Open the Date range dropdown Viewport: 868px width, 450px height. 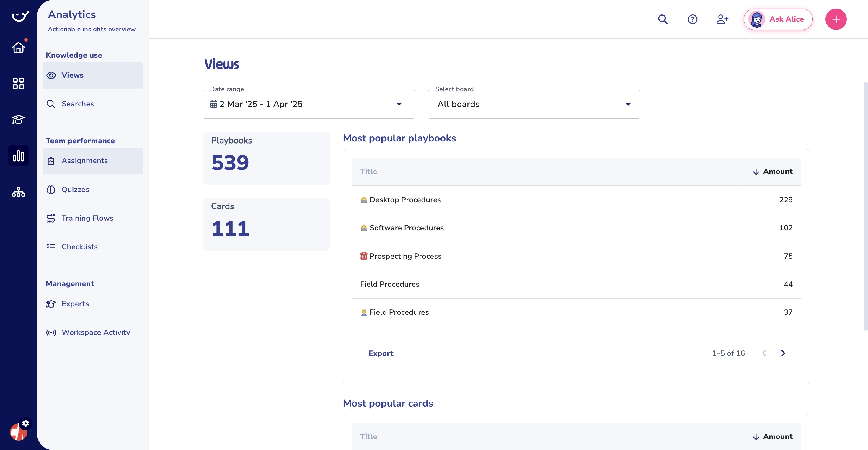309,104
